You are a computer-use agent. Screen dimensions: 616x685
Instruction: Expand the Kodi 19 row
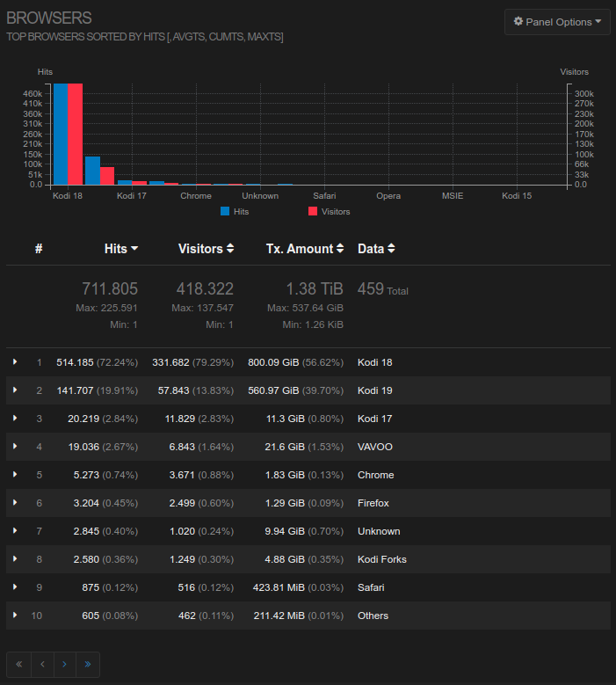[15, 390]
